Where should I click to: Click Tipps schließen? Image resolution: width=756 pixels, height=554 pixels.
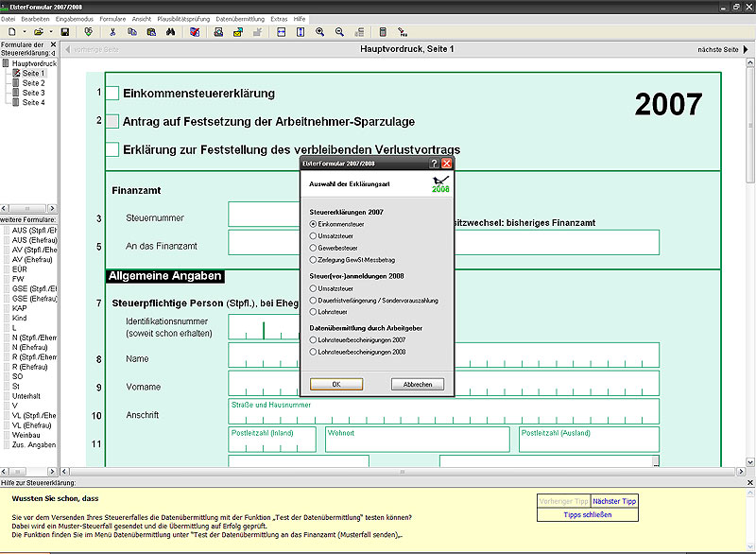click(x=587, y=514)
